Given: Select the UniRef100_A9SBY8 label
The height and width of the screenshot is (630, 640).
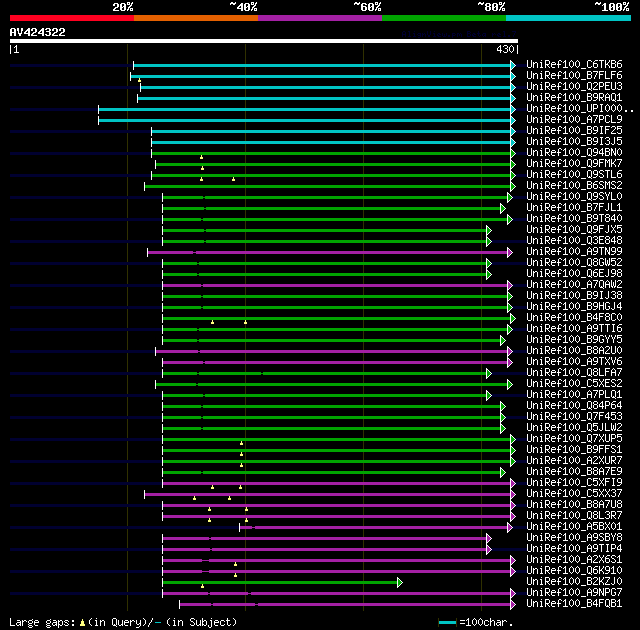Looking at the screenshot, I should 574,538.
